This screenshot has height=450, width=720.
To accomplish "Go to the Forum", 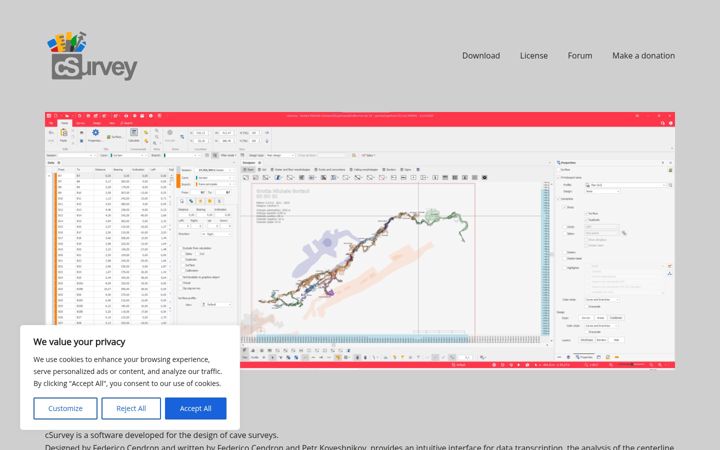I will (x=579, y=56).
